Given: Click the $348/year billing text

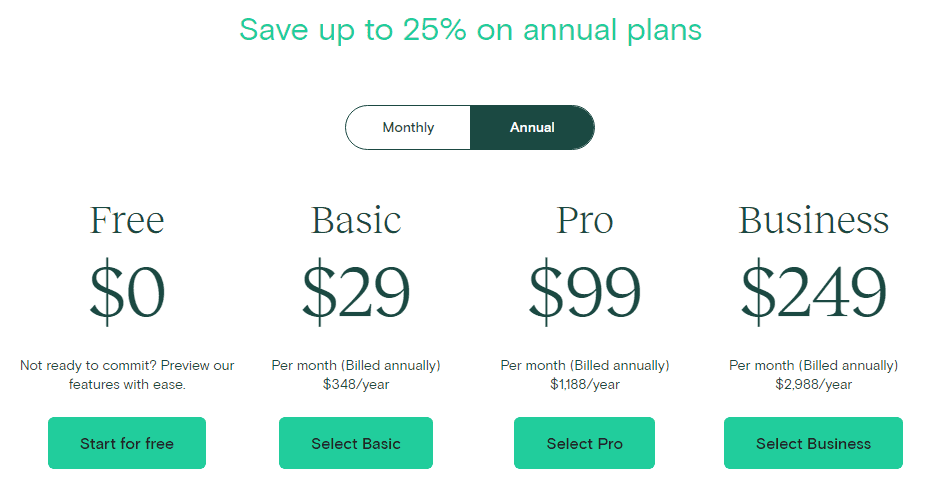Looking at the screenshot, I should [x=356, y=384].
